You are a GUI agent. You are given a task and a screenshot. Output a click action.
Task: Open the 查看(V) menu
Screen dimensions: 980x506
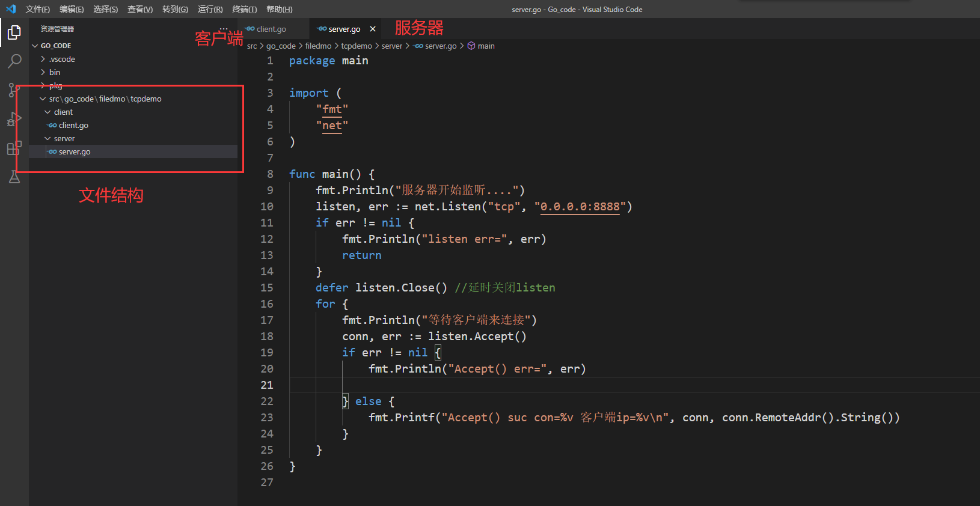(x=140, y=9)
